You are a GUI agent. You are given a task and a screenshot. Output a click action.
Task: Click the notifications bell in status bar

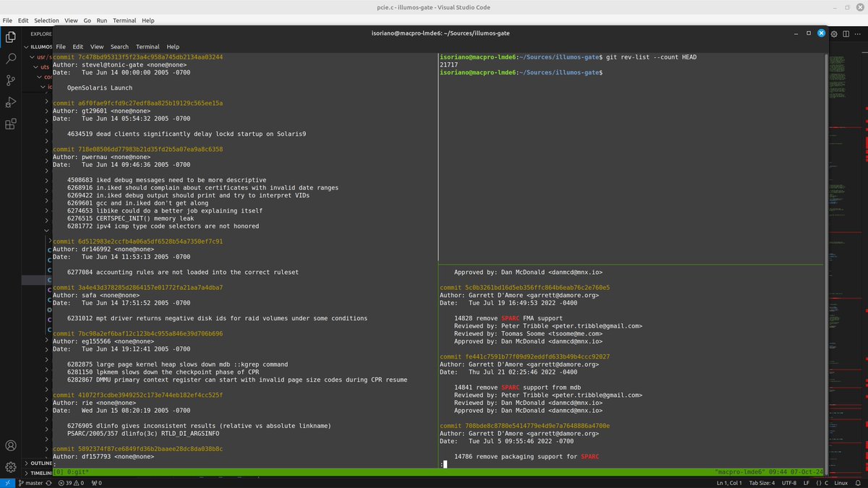858,482
